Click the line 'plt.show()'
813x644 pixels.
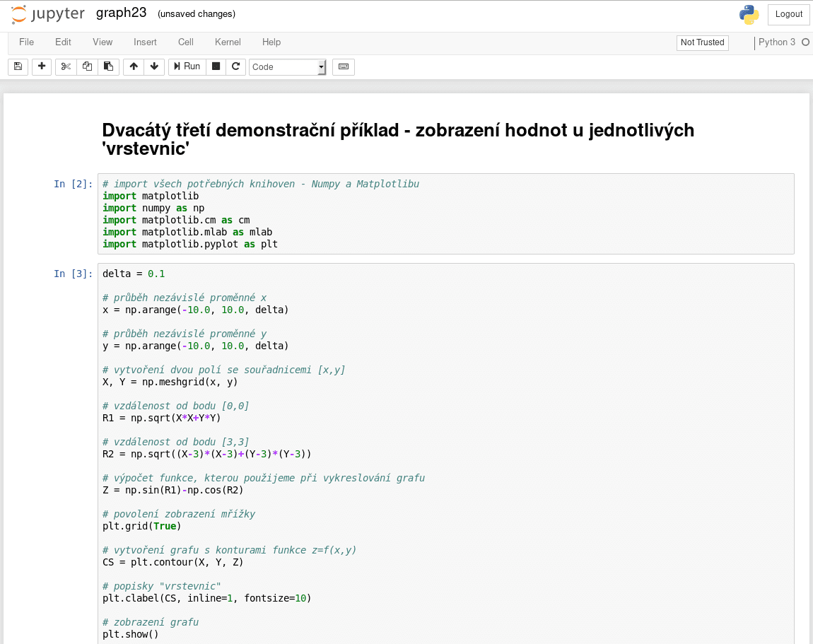point(131,634)
